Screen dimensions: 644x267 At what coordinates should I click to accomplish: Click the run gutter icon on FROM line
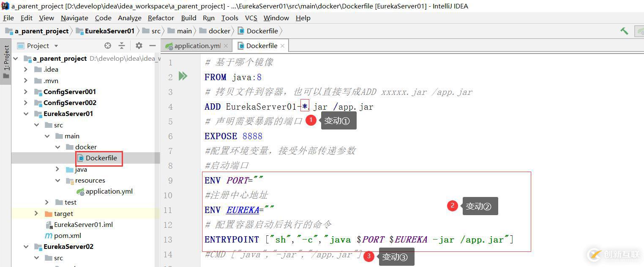coord(183,76)
